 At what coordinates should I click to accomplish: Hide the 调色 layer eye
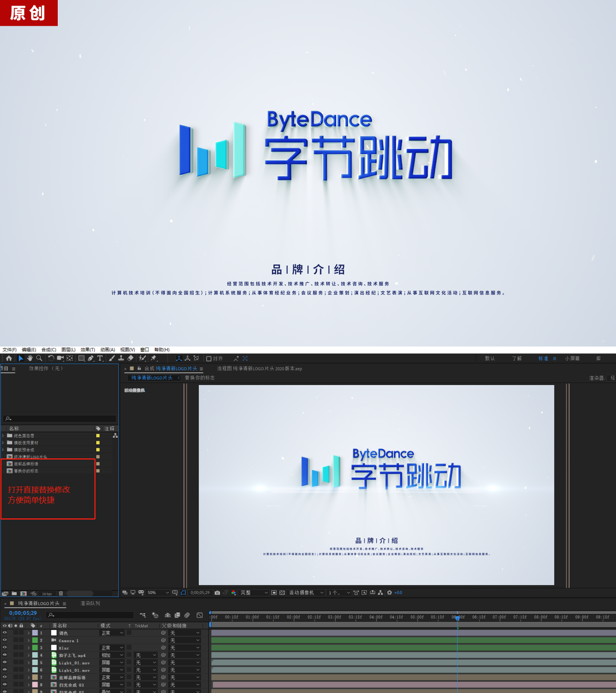[5, 633]
